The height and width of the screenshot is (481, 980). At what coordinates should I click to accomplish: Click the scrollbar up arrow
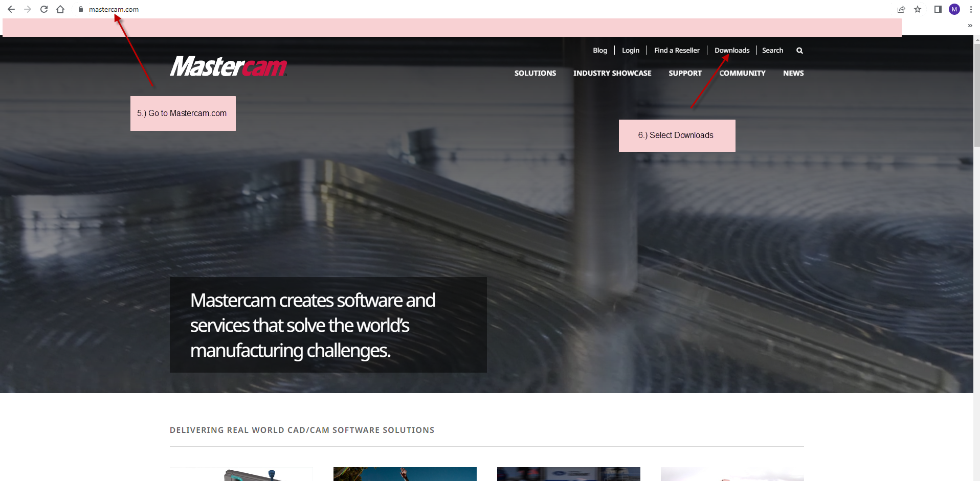[977, 39]
